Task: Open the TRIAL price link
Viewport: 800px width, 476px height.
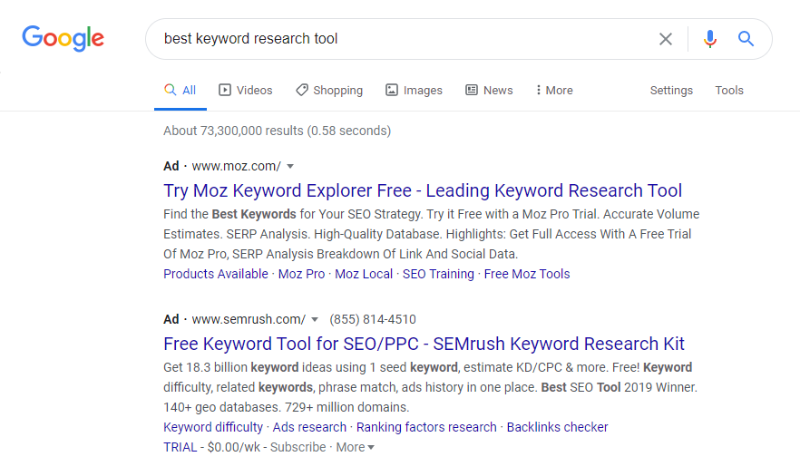Action: tap(180, 447)
